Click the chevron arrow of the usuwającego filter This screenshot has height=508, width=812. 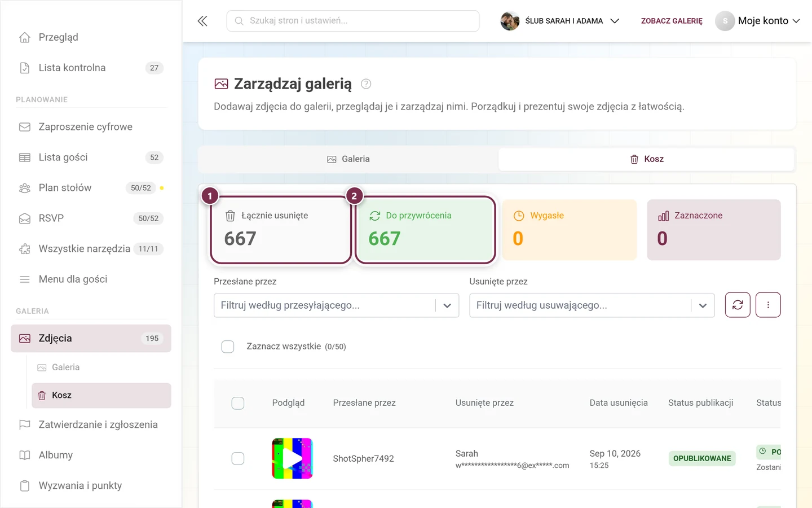[x=703, y=305]
